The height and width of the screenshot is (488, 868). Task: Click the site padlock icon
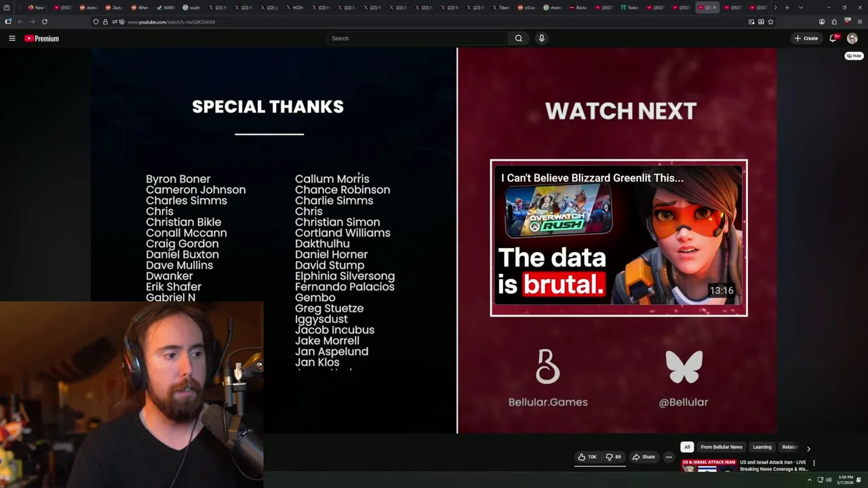point(105,22)
